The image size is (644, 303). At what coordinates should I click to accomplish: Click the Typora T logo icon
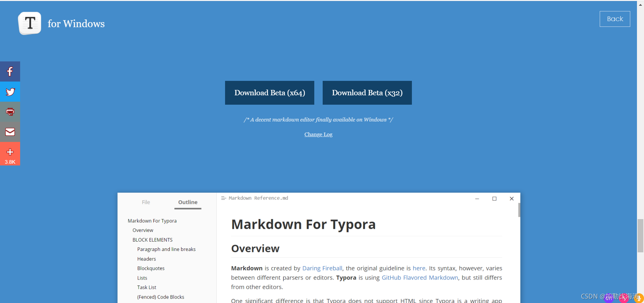click(x=30, y=23)
